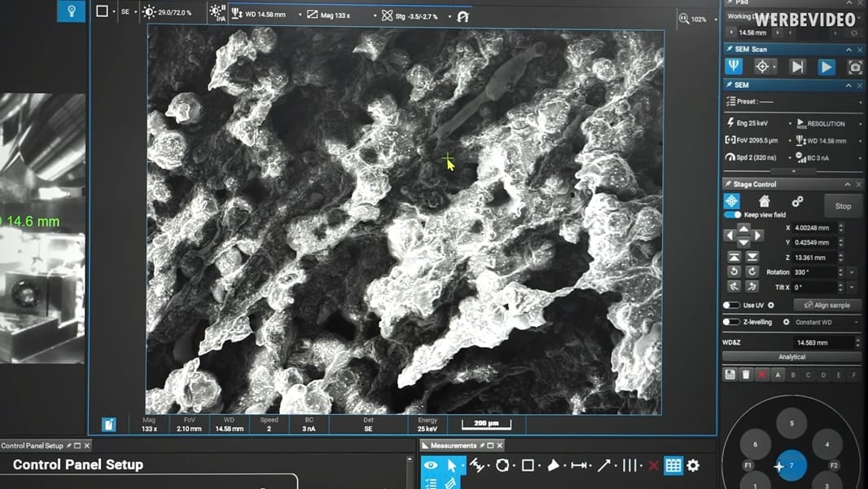
Task: Open the Mag 133 x dropdown arrow
Action: click(375, 15)
